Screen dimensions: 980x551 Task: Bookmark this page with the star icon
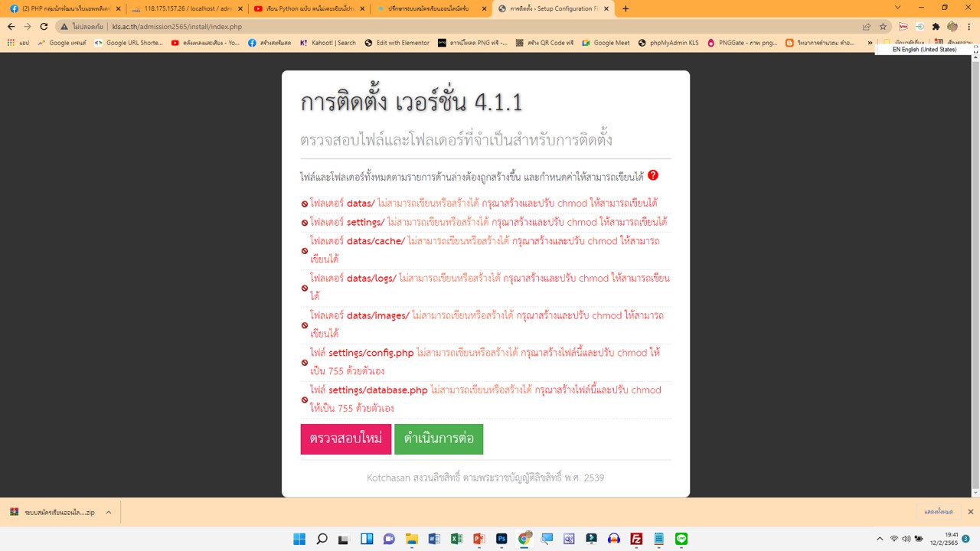click(883, 26)
